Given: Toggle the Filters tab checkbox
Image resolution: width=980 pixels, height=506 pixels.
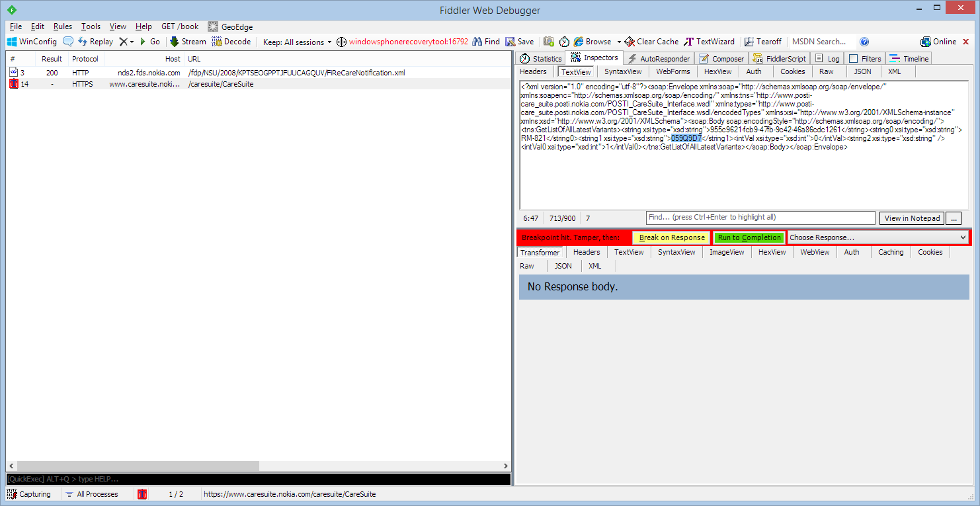Looking at the screenshot, I should pyautogui.click(x=854, y=59).
